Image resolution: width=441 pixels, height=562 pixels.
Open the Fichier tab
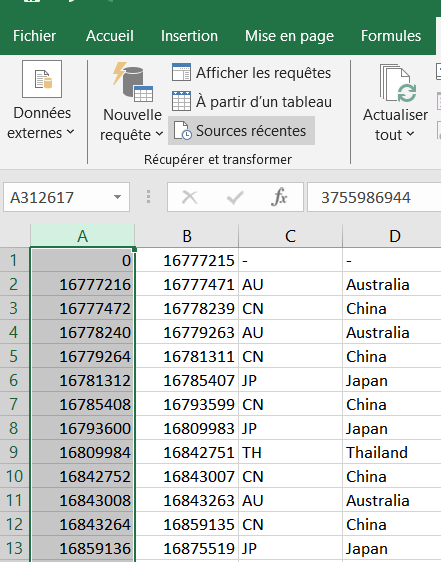tap(34, 36)
